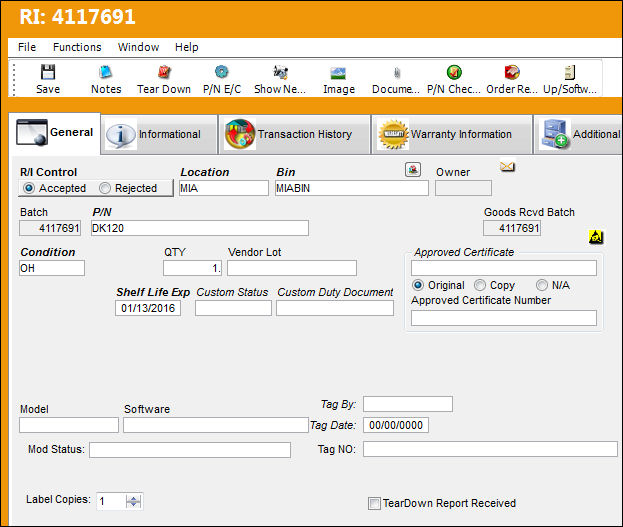
Task: Click the Custom Duty Document field
Action: pos(335,308)
